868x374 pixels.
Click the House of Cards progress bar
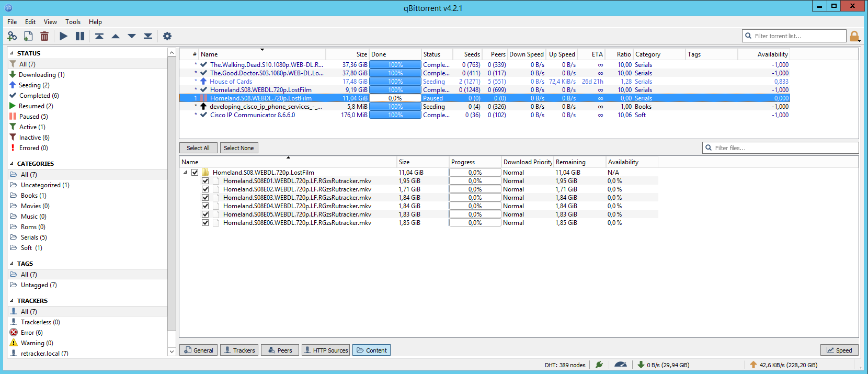[395, 82]
